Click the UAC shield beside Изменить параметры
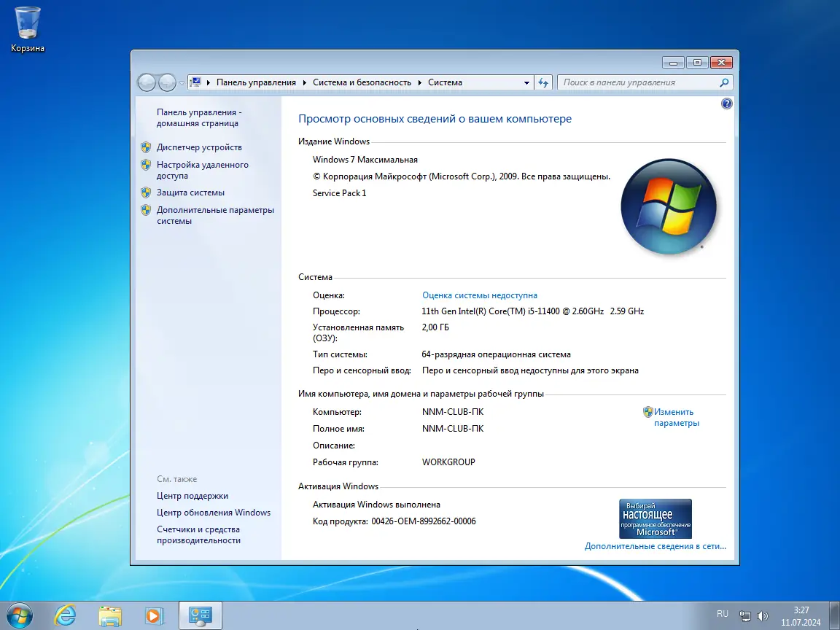840x630 pixels. click(x=648, y=412)
